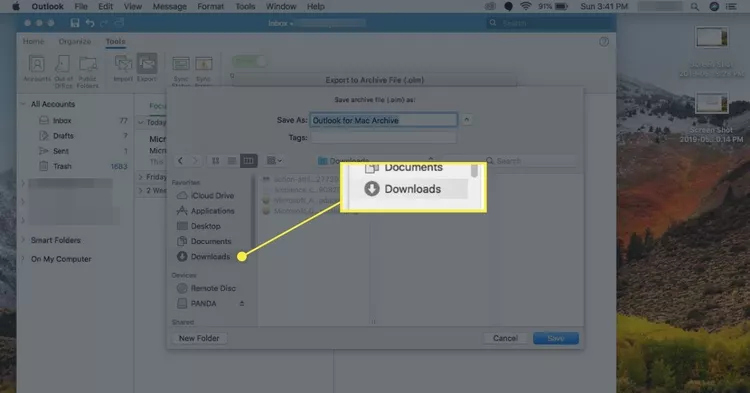Switch save dialog to list view
This screenshot has height=393, width=750.
232,161
